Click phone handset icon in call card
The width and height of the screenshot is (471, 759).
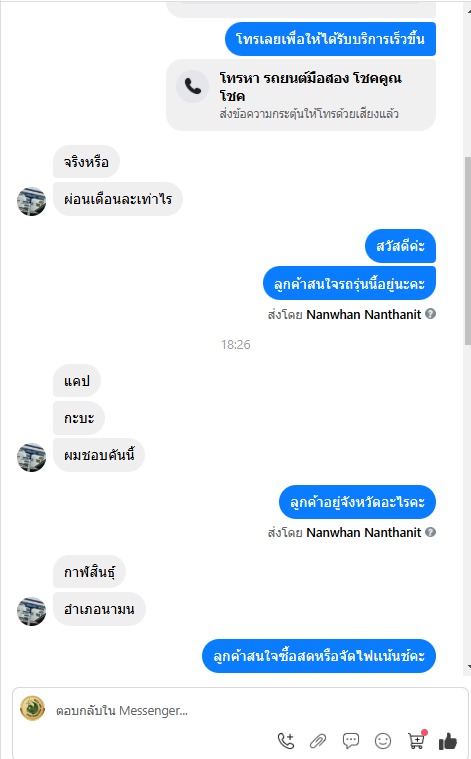tap(192, 86)
